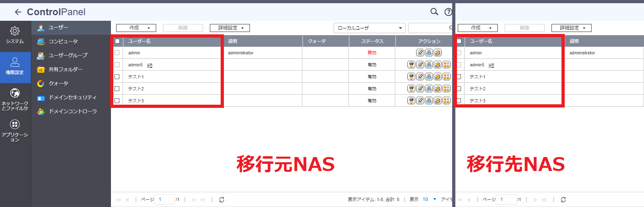Check the テスト1 checkbox in 移行元NAS list
Image resolution: width=644 pixels, height=207 pixels.
pyautogui.click(x=117, y=77)
